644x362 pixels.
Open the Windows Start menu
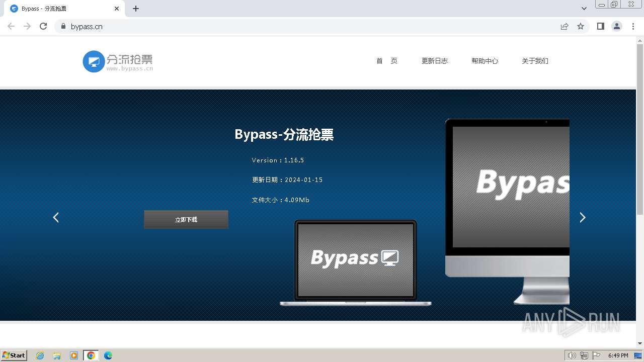coord(14,355)
